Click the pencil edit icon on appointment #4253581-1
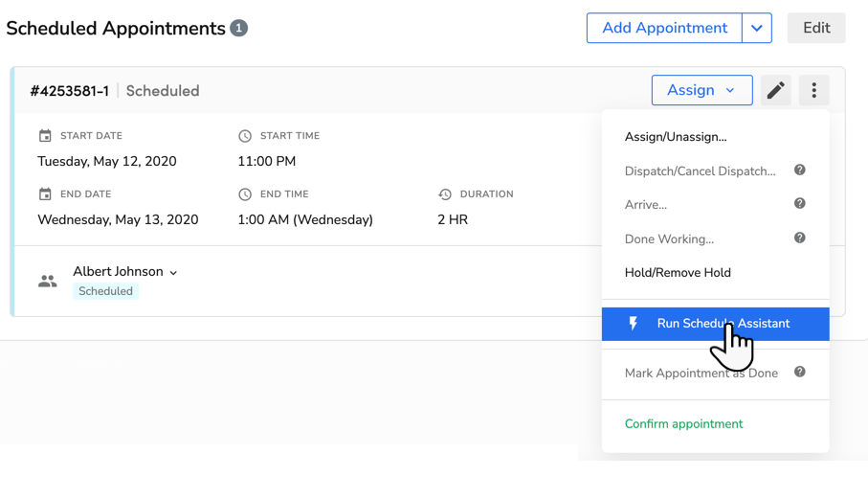868x477 pixels. (775, 90)
